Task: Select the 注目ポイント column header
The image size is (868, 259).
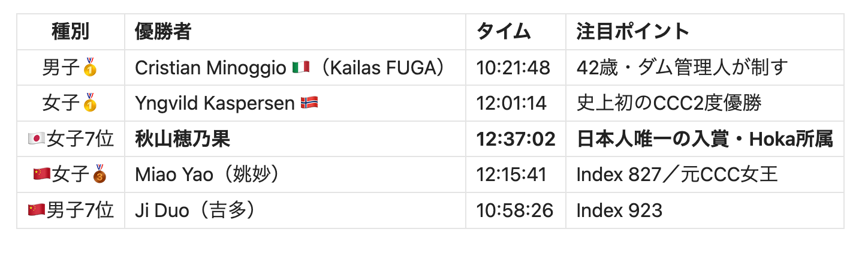Action: (633, 31)
